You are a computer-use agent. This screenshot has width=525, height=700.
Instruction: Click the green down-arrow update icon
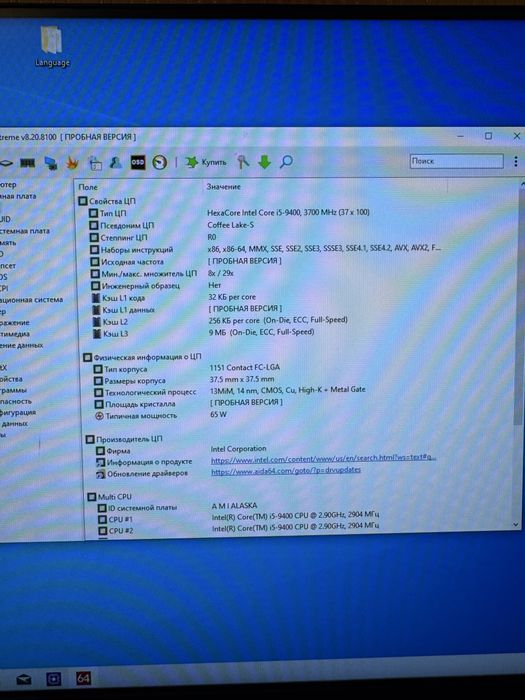tap(264, 162)
